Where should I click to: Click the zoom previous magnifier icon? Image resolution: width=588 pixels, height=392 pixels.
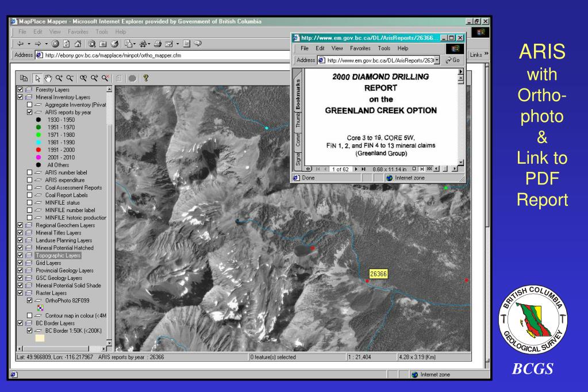(x=83, y=78)
